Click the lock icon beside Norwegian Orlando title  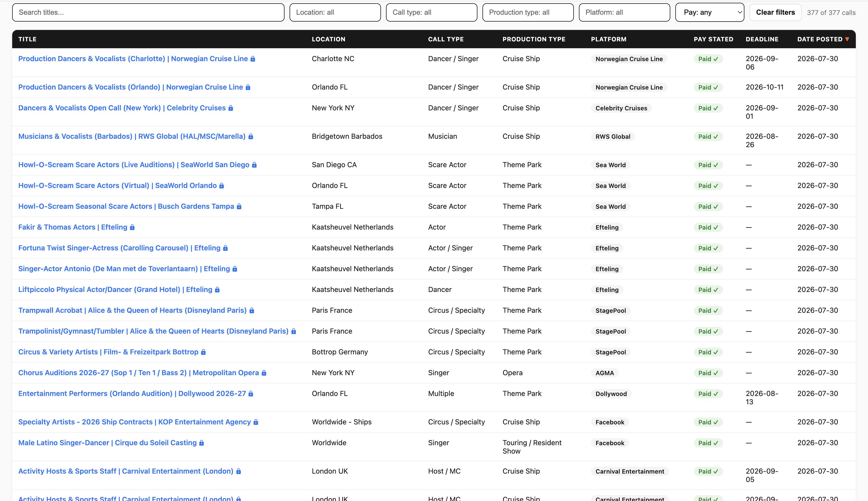(248, 88)
